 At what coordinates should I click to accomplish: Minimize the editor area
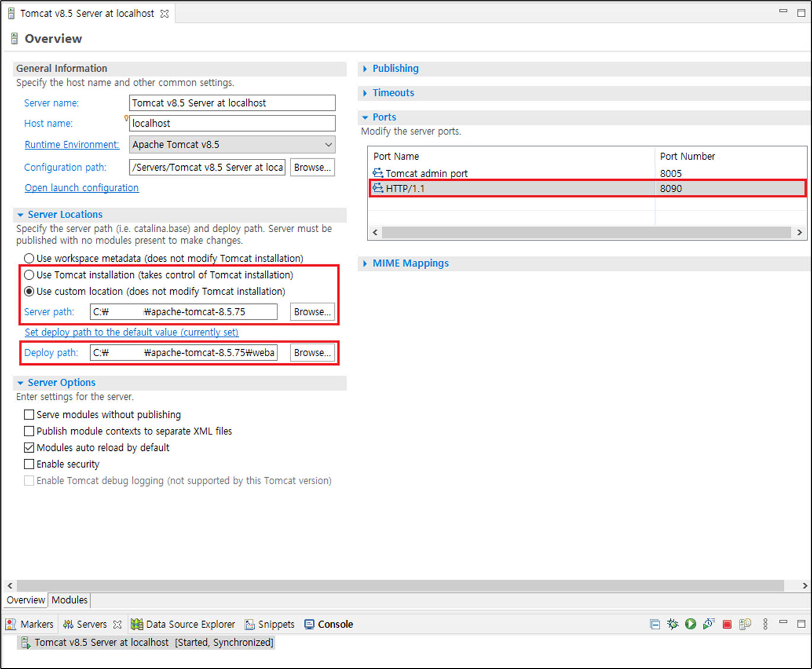[783, 11]
